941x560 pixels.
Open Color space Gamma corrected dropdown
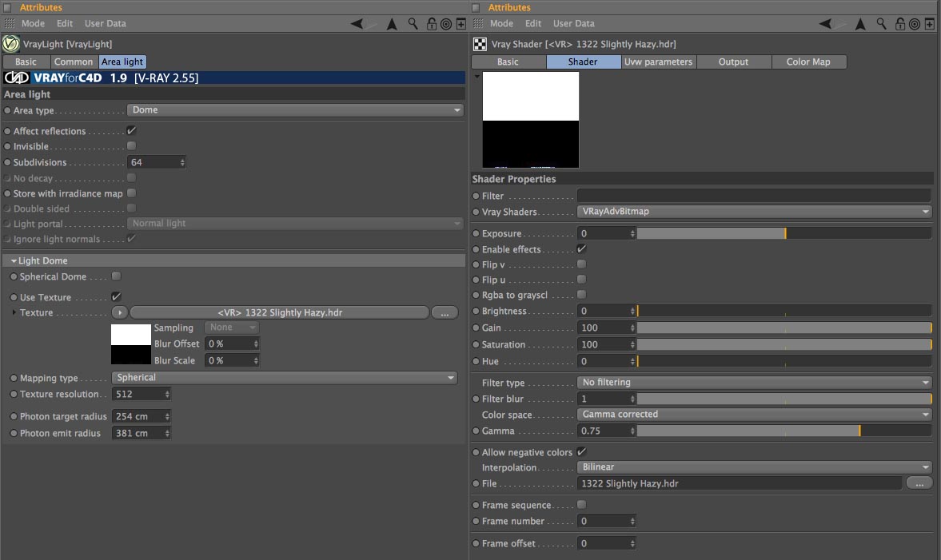point(755,415)
